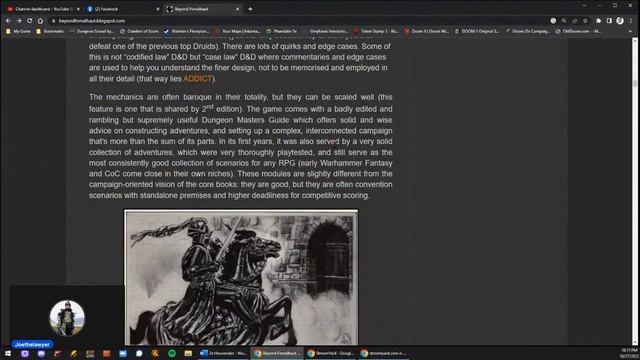The image size is (640, 360).
Task: Open tab search dropdown in title bar
Action: click(584, 5)
